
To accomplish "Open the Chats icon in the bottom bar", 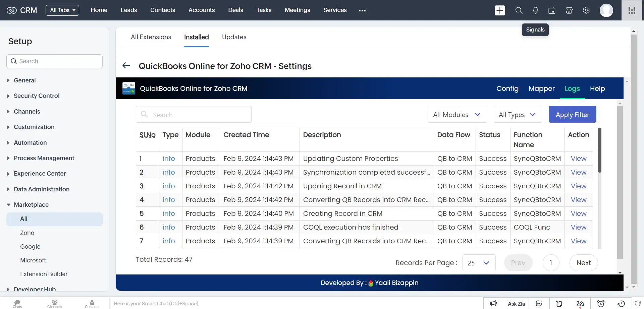I will point(17,303).
